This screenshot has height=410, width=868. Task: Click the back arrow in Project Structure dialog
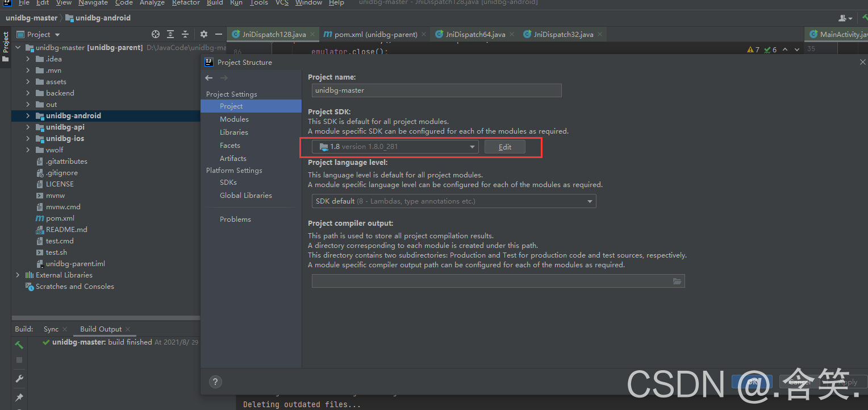(x=209, y=78)
